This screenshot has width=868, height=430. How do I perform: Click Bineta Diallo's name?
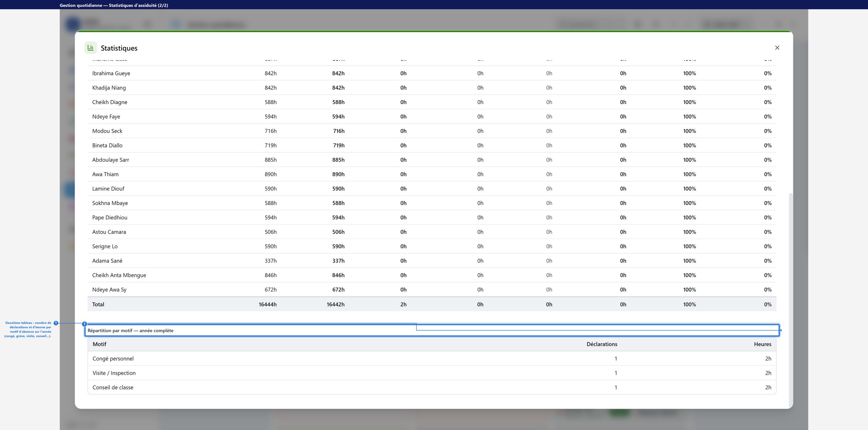[x=107, y=145]
